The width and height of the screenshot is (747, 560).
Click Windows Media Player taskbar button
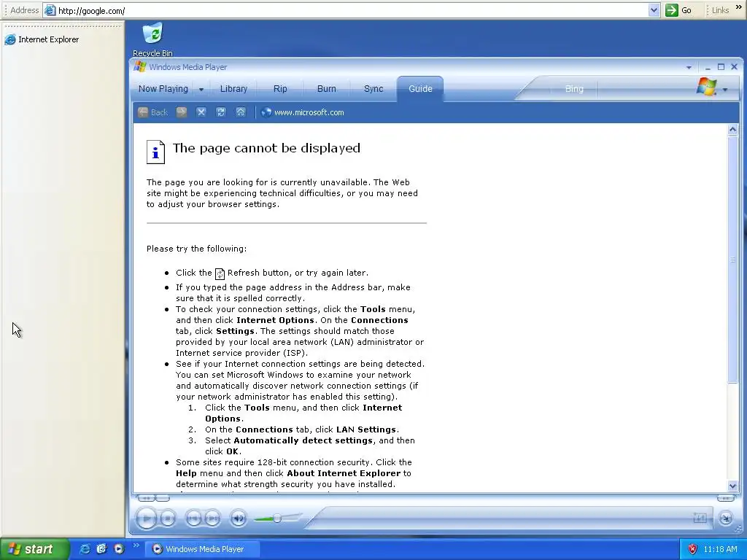click(202, 549)
